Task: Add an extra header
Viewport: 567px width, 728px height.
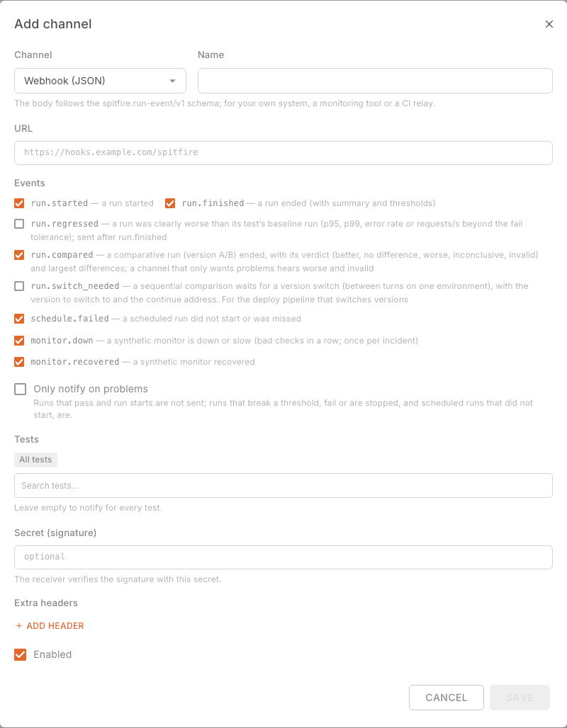Action: 50,626
